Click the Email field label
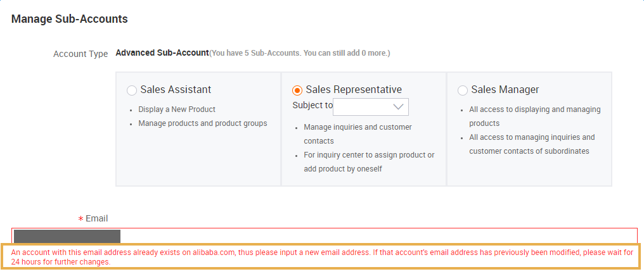Screen dimensions: 644x274 [96, 218]
